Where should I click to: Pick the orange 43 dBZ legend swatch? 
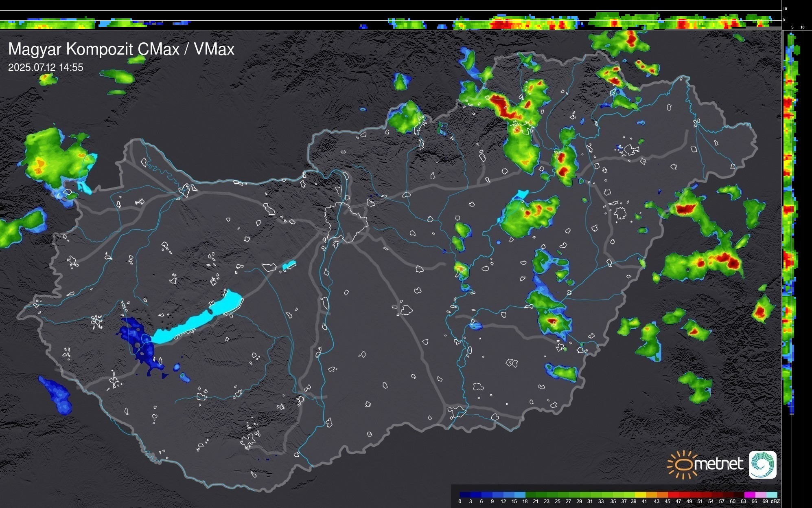click(662, 495)
